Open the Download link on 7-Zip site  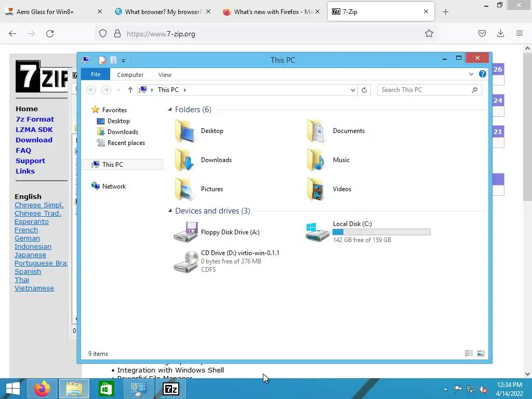(34, 140)
